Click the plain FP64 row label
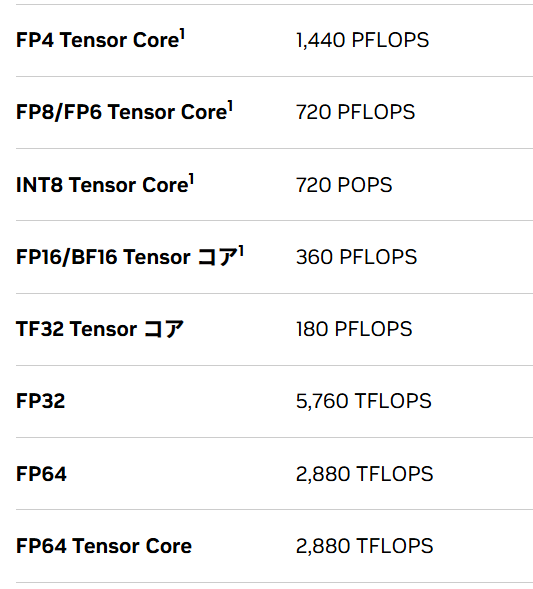Viewport: 533px width, 589px height. click(x=41, y=473)
